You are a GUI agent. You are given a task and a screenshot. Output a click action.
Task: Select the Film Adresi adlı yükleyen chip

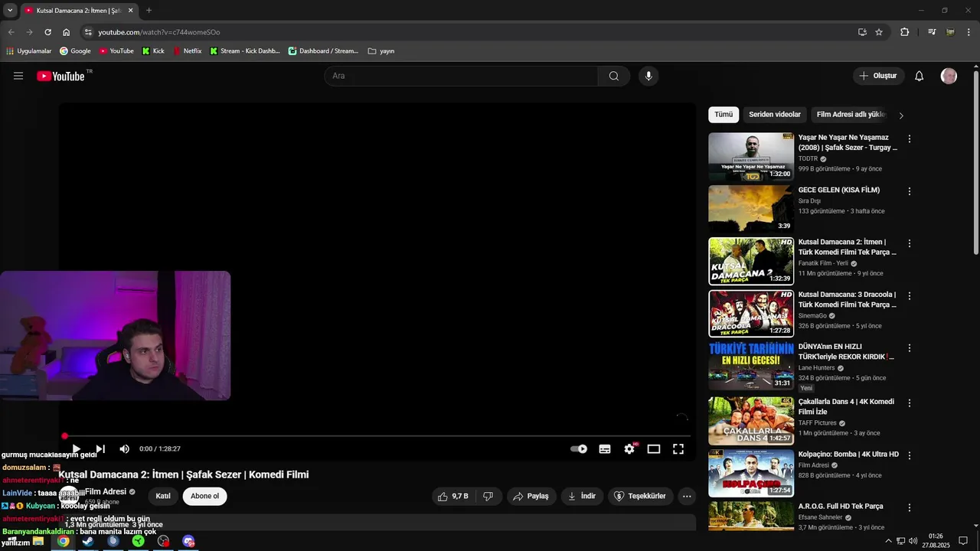pos(850,115)
